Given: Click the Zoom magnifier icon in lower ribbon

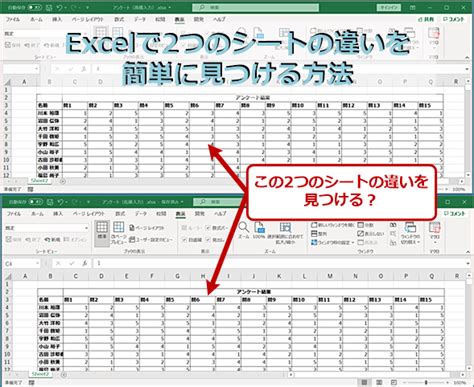Looking at the screenshot, I should pos(244,230).
